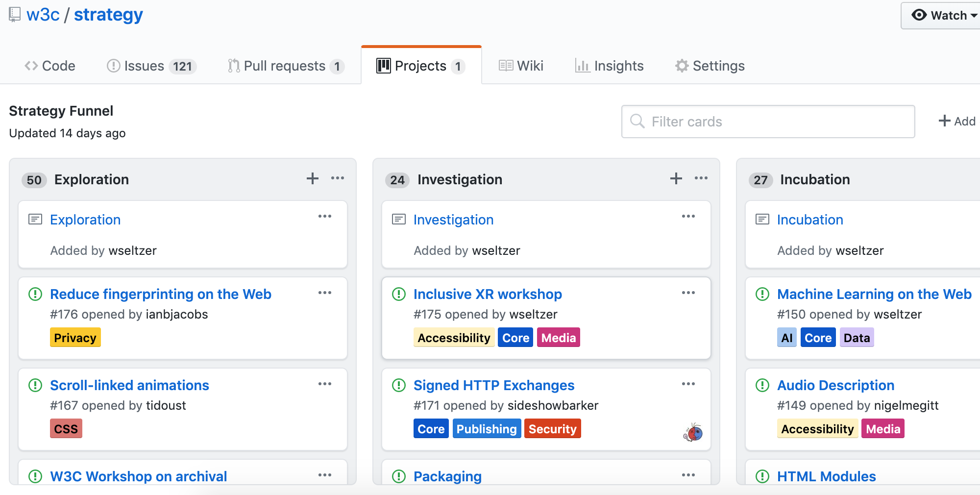Click the assignee avatar on Signed HTTP Exchanges

[693, 432]
